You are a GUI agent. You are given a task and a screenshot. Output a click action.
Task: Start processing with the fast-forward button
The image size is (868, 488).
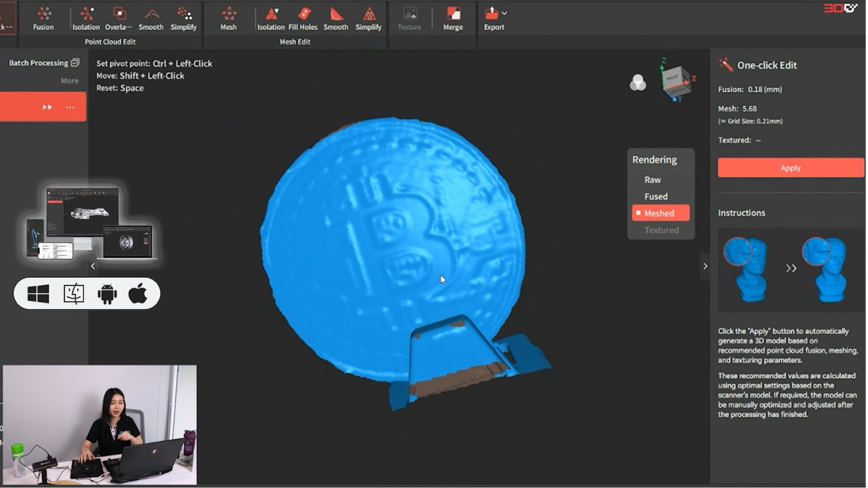[x=47, y=106]
